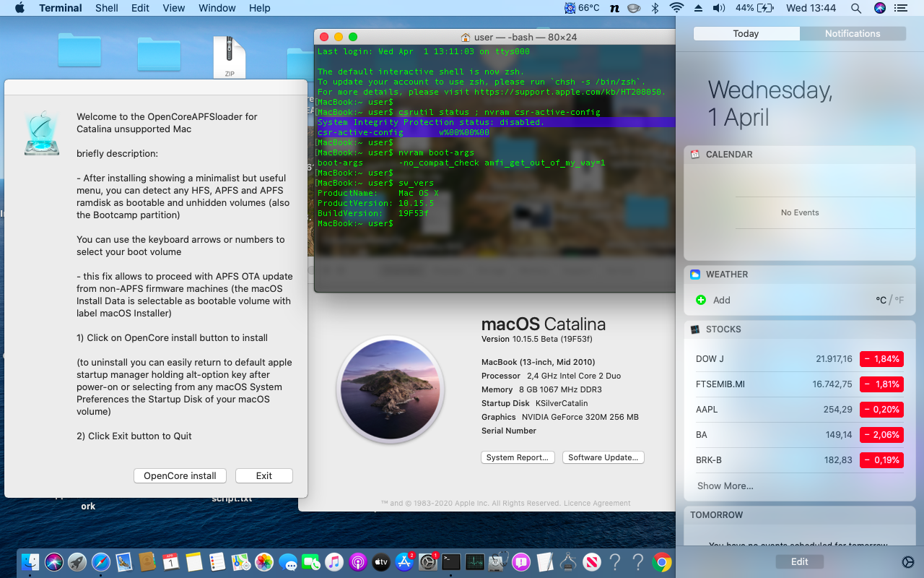
Task: Open Contacts book icon in Dock
Action: point(147,562)
